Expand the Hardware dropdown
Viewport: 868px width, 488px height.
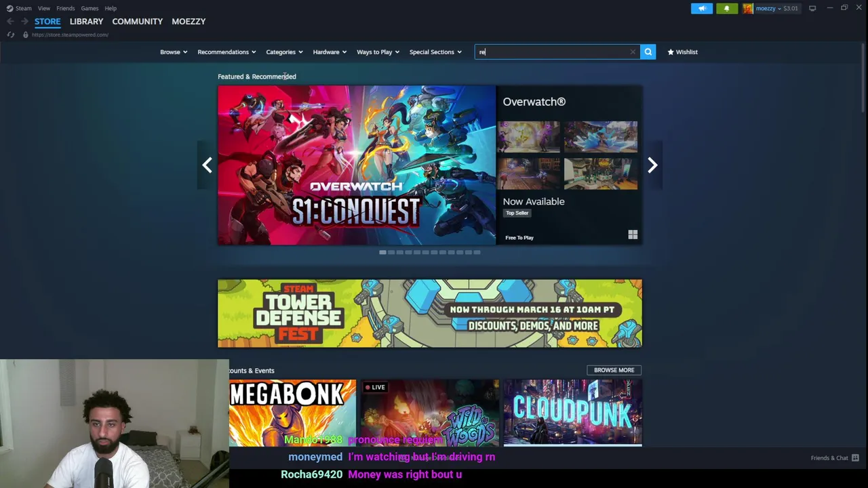[330, 52]
